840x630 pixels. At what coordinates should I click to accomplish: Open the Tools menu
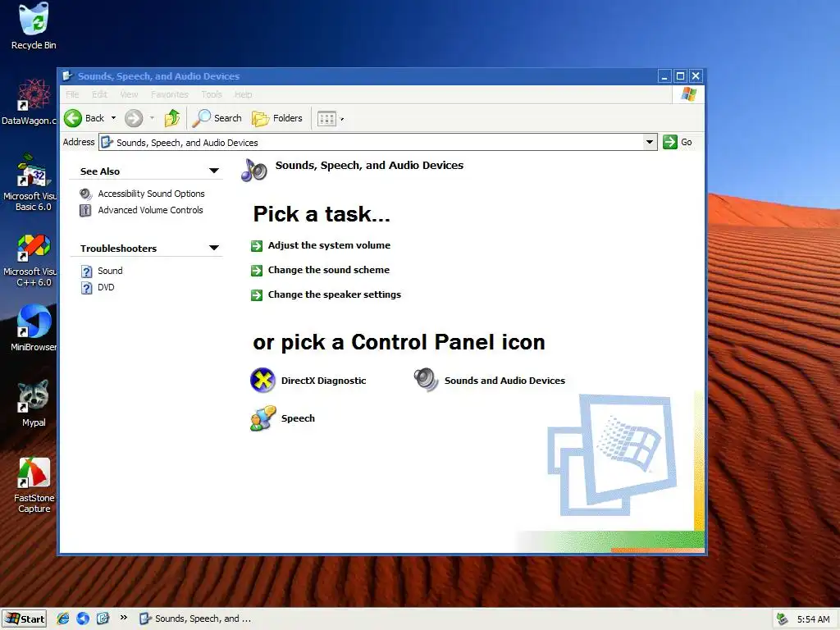[212, 94]
